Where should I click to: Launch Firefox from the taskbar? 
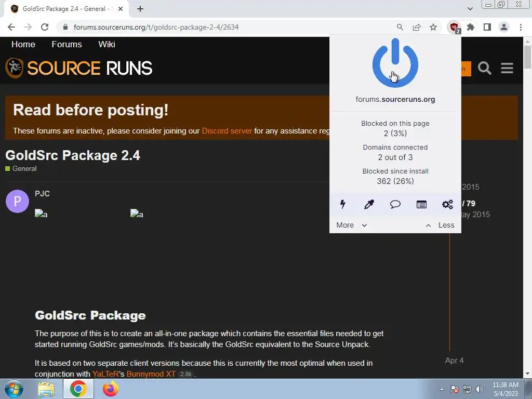(110, 389)
